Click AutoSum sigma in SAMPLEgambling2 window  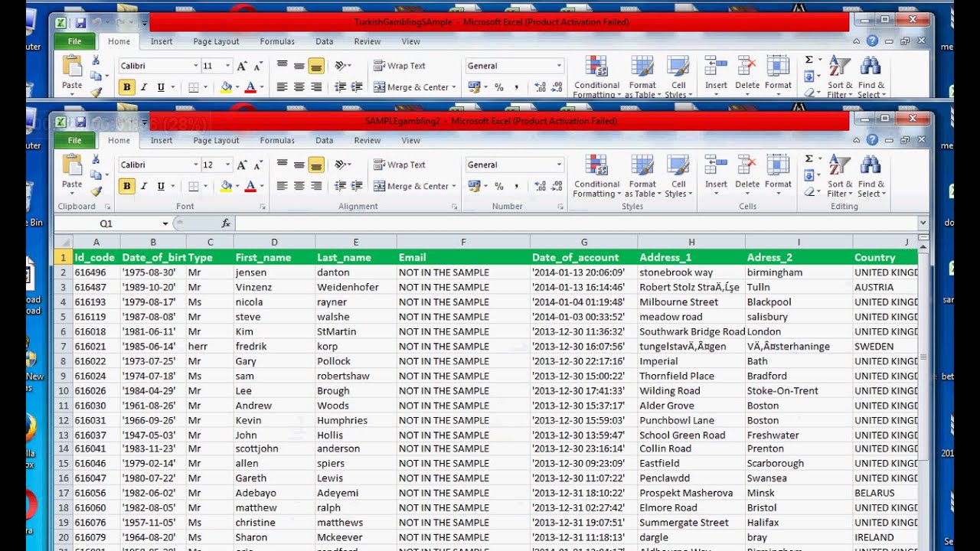pos(808,159)
